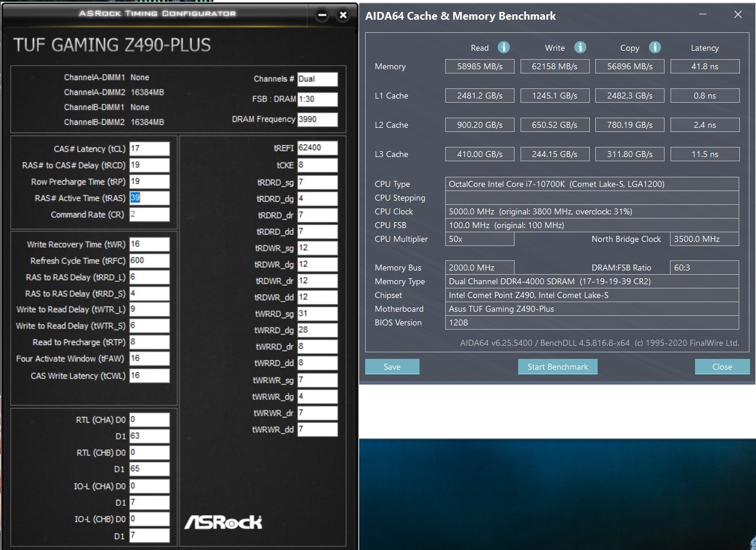The image size is (756, 550).
Task: Click the Motherboard value Asus TUF Gaming
Action: [592, 309]
